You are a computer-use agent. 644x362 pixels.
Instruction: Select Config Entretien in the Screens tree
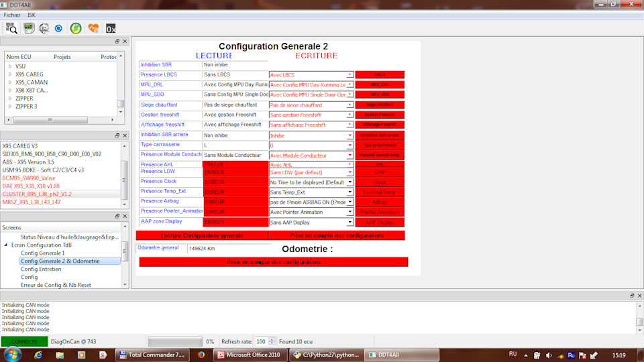tap(41, 269)
